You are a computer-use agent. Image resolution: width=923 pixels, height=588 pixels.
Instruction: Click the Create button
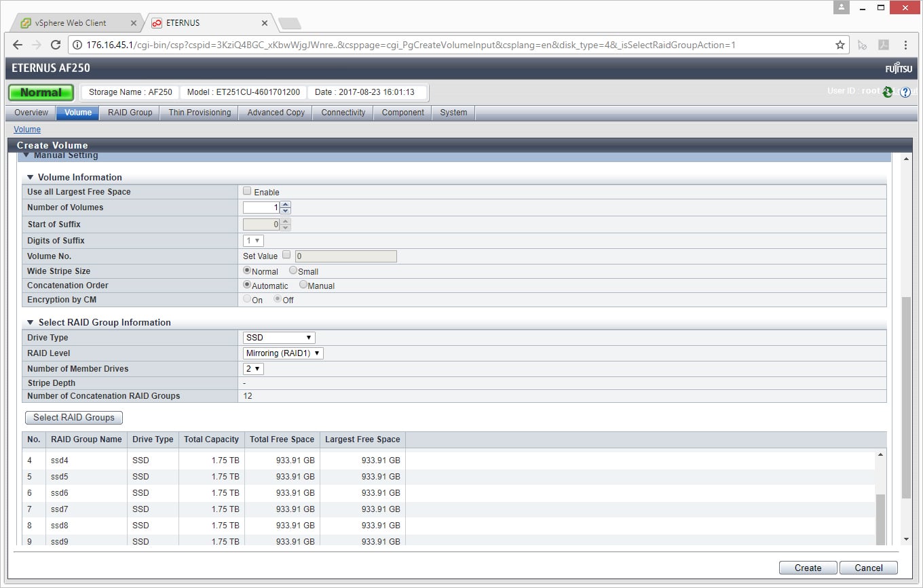pyautogui.click(x=808, y=568)
